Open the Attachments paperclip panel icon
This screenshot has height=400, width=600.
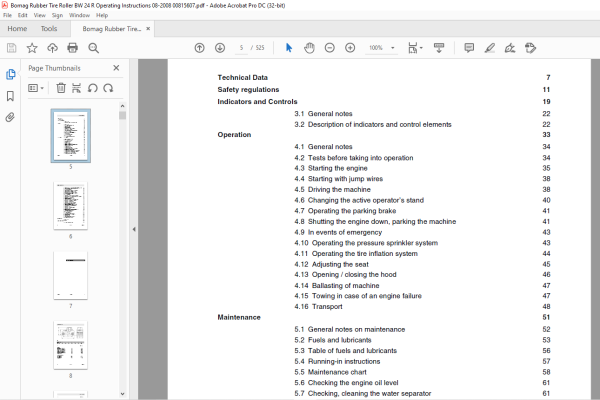tap(10, 117)
